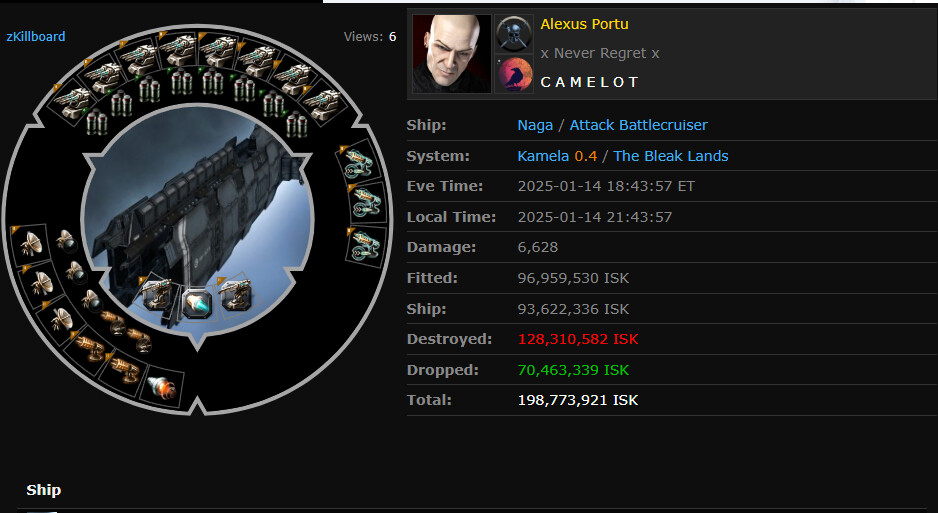Image resolution: width=938 pixels, height=513 pixels.
Task: Click the skull corporation logo icon
Action: click(514, 34)
